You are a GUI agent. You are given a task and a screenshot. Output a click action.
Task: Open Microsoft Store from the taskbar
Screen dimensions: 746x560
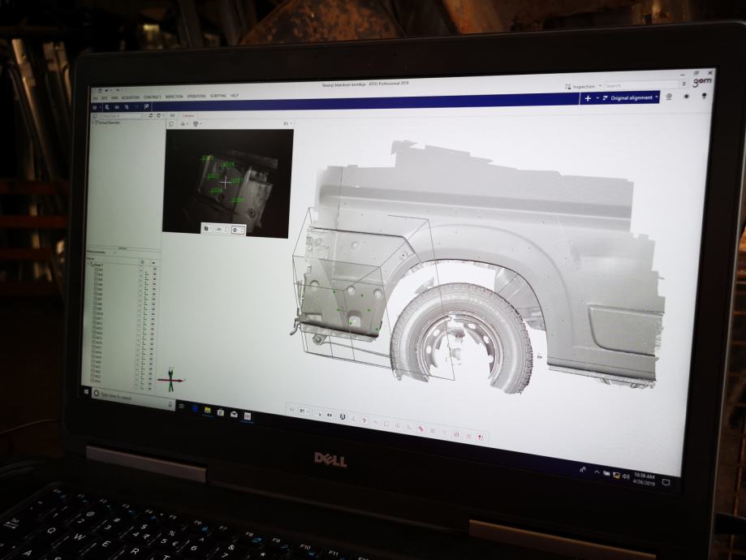(220, 412)
